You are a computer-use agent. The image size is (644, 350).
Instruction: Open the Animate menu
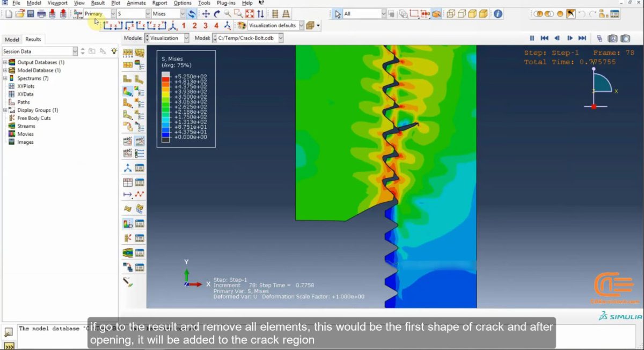[x=135, y=3]
